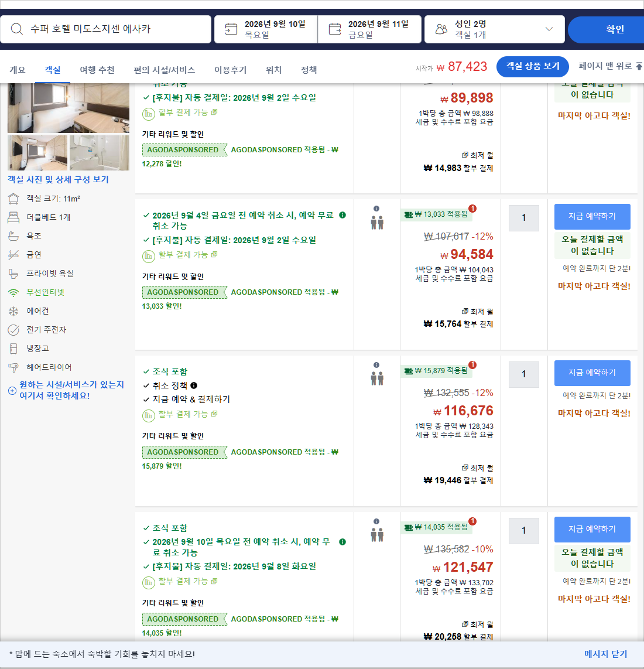Click the private bathroom icon beside 프라이빗 욕실
The width and height of the screenshot is (644, 669).
pyautogui.click(x=13, y=274)
